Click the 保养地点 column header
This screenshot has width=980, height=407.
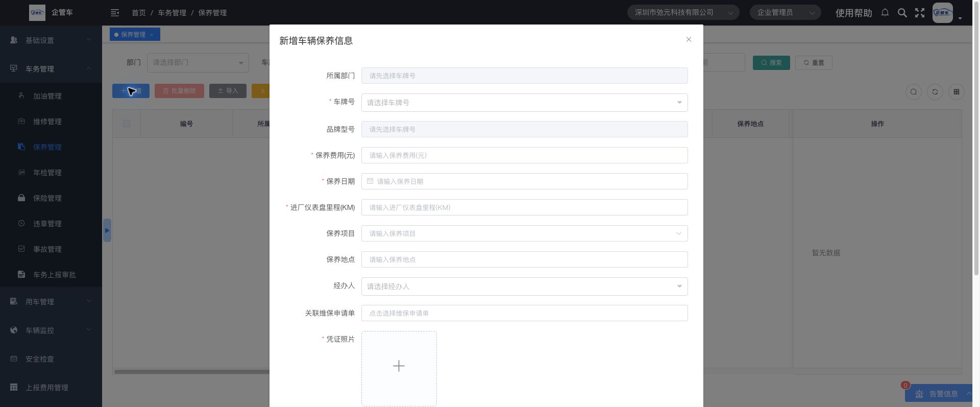750,124
